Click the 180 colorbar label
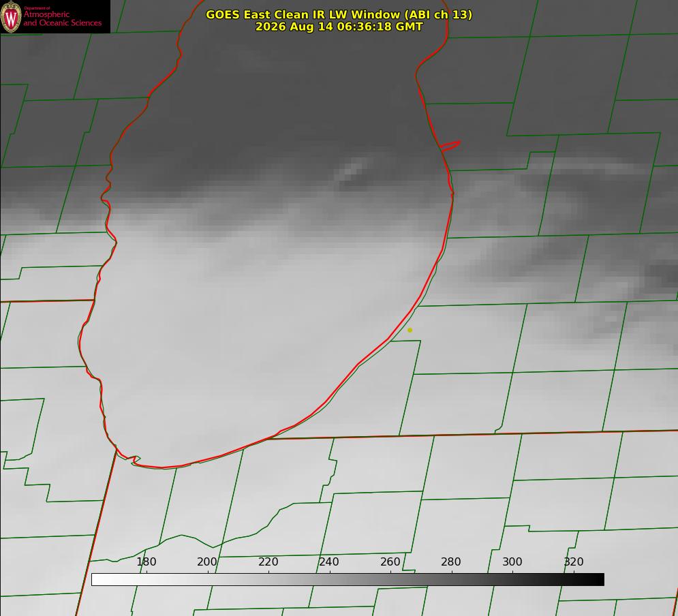 146,561
